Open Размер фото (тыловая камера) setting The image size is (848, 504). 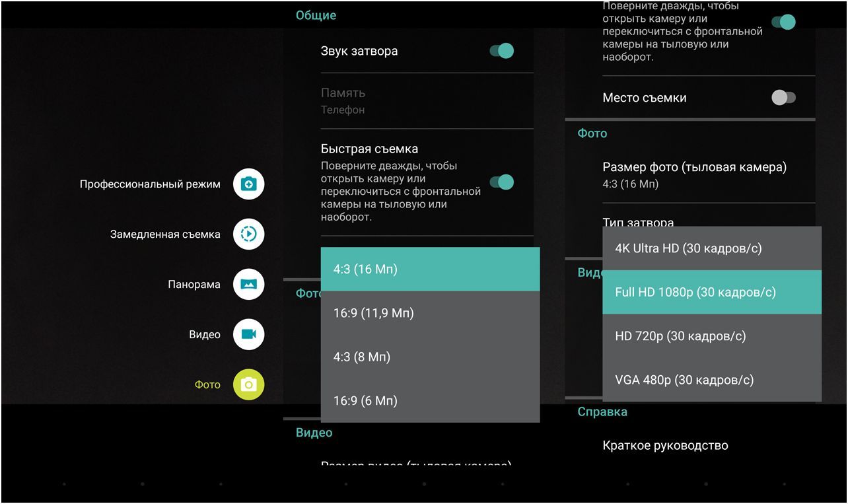694,174
